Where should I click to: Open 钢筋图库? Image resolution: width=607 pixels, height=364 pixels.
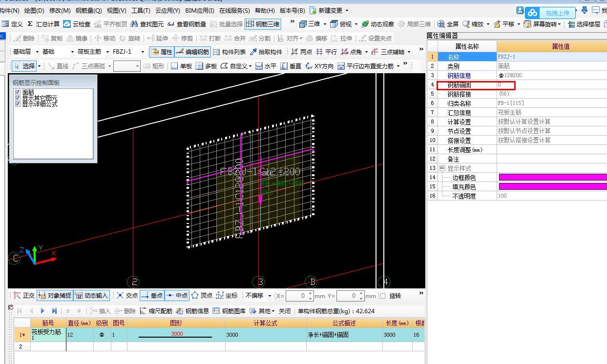pyautogui.click(x=229, y=311)
